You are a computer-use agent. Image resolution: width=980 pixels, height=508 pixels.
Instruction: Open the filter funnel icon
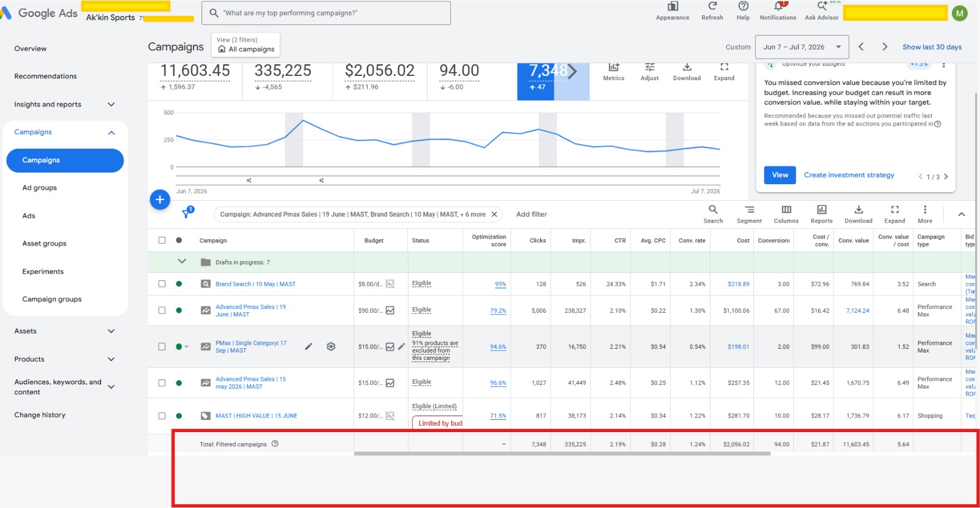(x=187, y=213)
